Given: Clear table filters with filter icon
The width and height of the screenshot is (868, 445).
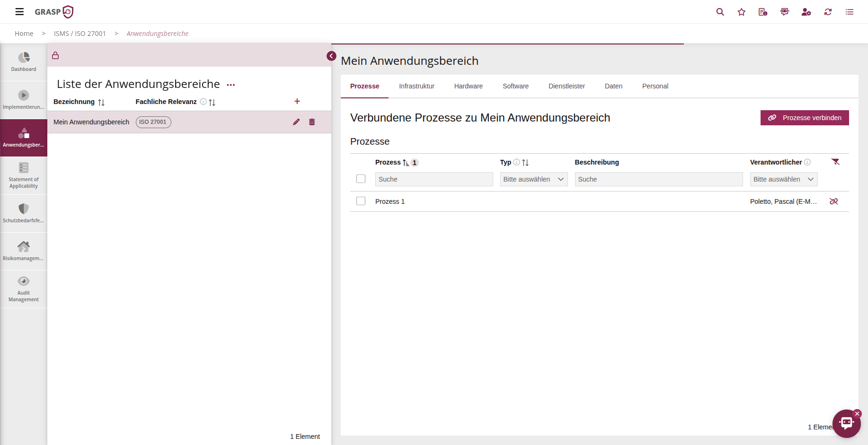Looking at the screenshot, I should 835,162.
